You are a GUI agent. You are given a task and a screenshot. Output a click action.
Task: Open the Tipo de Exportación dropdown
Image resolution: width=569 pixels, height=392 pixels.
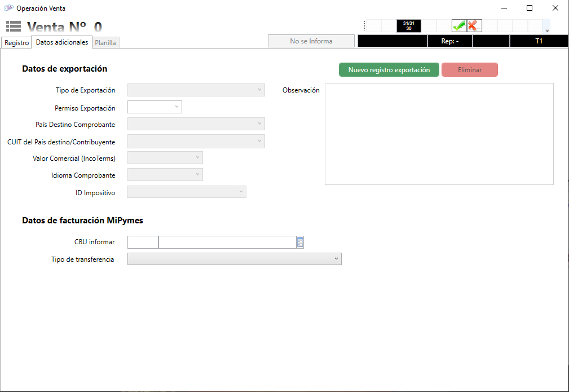[x=196, y=90]
